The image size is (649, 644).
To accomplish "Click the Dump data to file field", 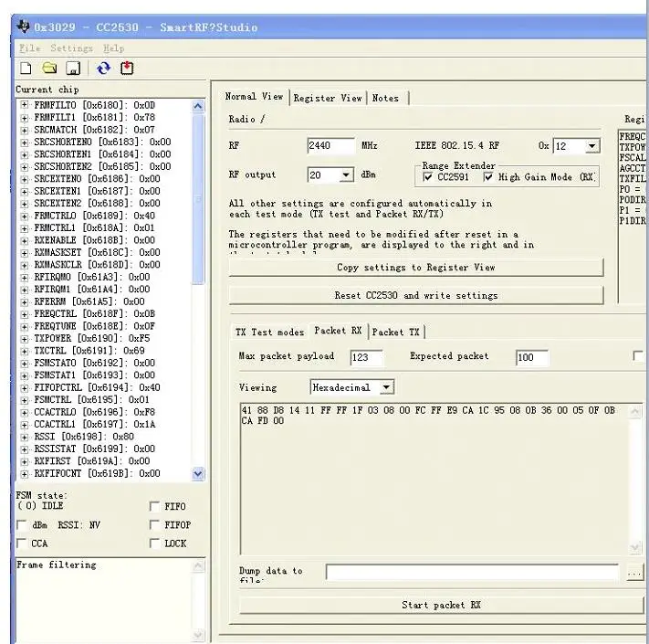I will [472, 573].
